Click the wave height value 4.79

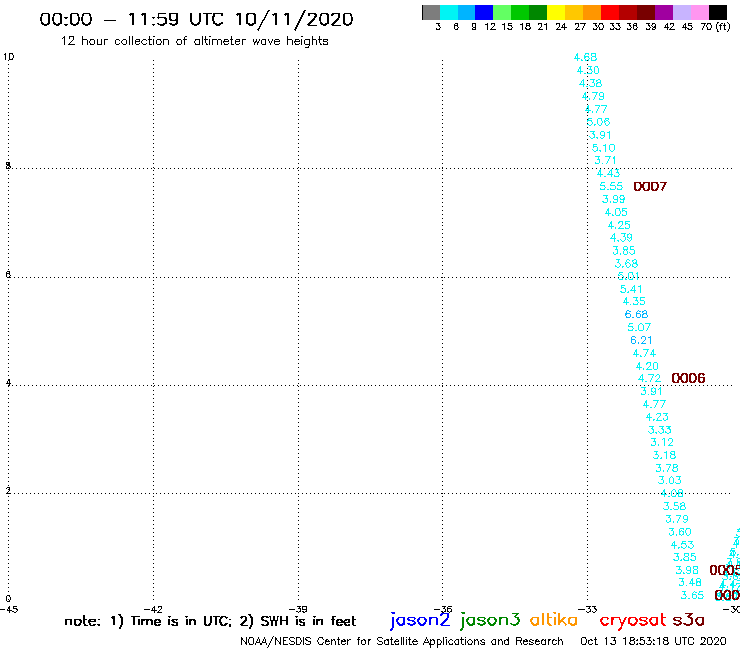tap(593, 96)
